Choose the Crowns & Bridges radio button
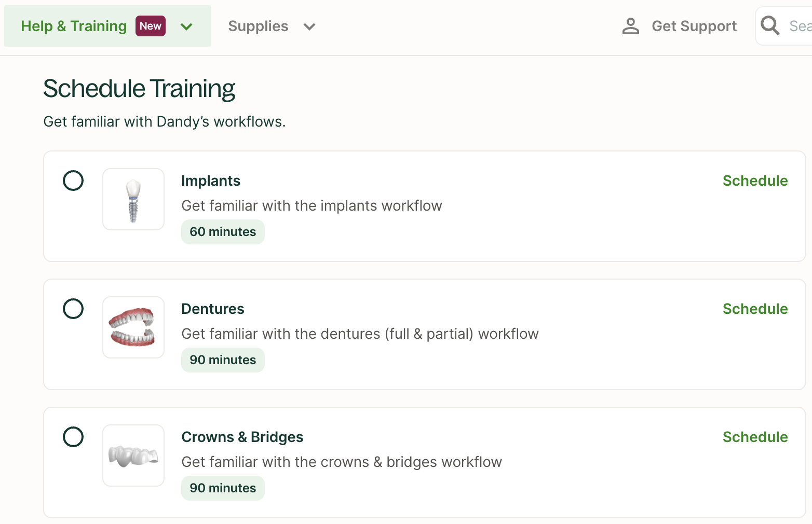This screenshot has width=812, height=524. point(73,437)
